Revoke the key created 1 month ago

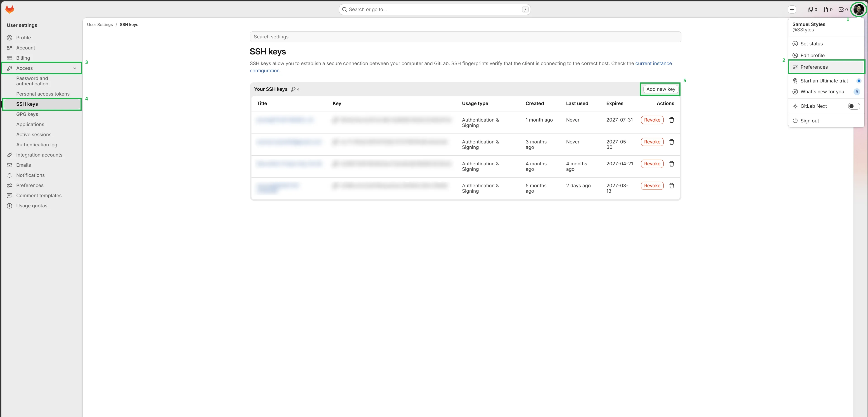click(652, 120)
